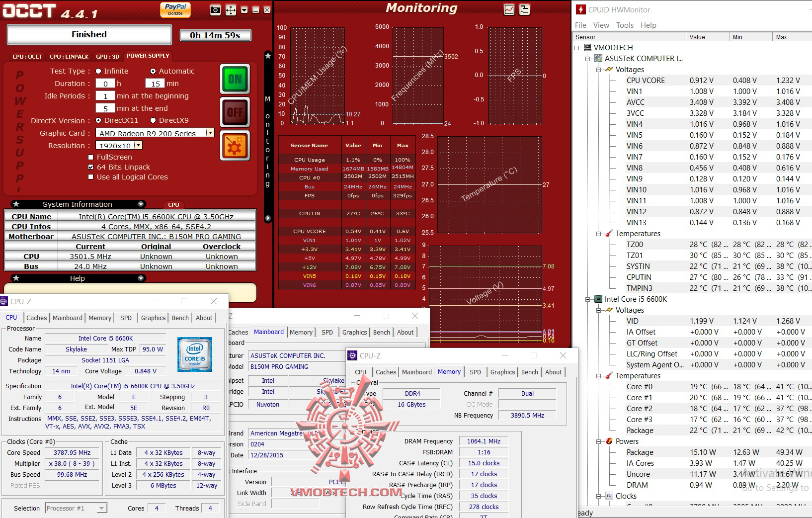
Task: Collapse the ASUSTeK Temperatures group
Action: pos(599,234)
